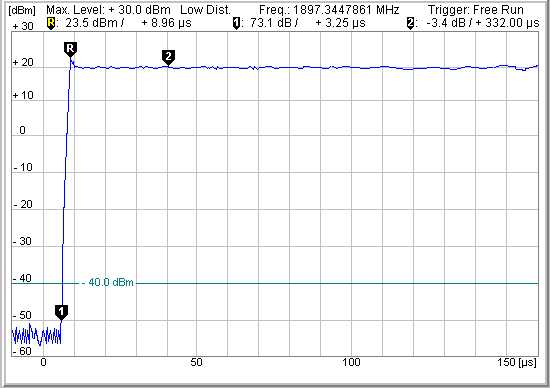Click the [dBm] axis unit label
This screenshot has height=388, width=550.
point(22,11)
